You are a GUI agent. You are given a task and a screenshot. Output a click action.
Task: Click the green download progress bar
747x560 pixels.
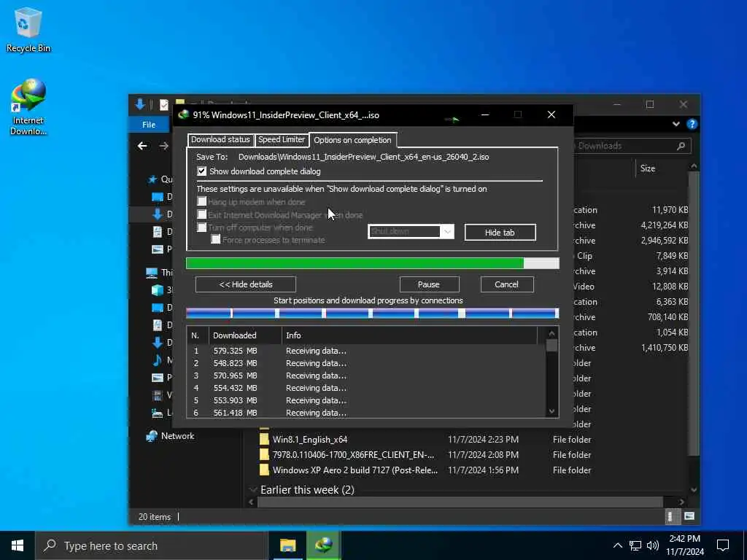pos(373,263)
